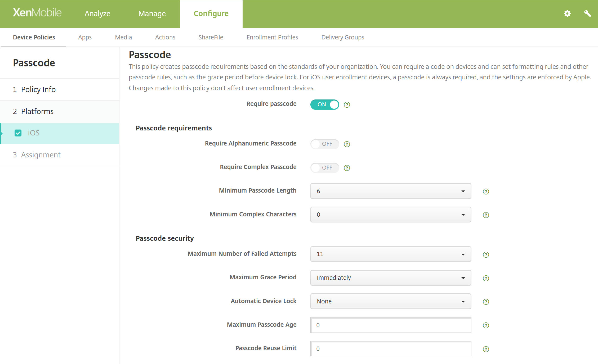Open help for Require passcode
Viewport: 598px width, 364px height.
(x=347, y=104)
